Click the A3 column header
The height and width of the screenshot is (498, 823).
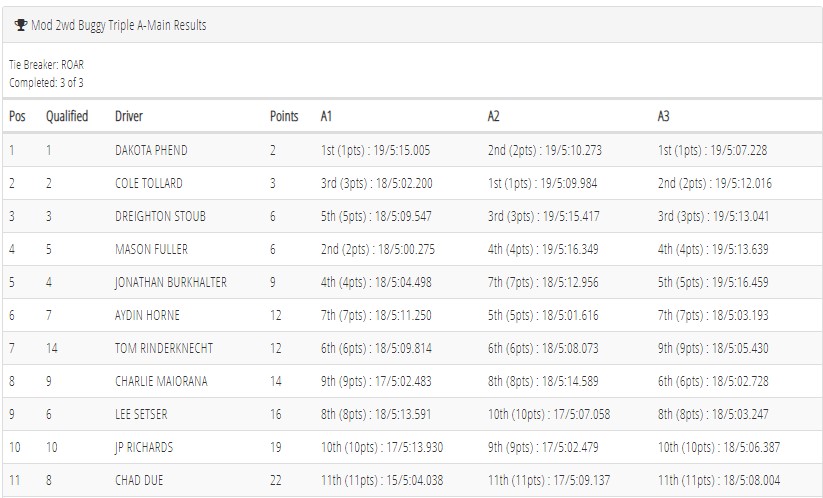663,116
